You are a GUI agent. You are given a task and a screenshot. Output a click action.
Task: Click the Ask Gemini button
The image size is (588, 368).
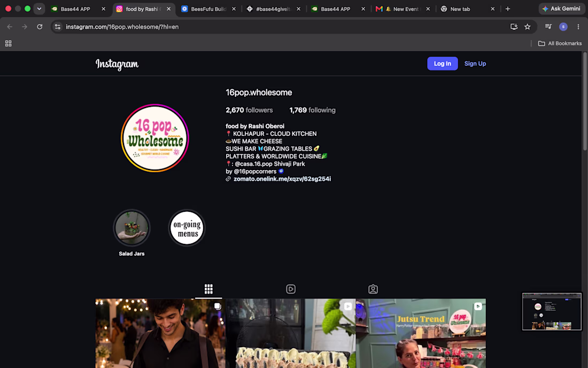coord(561,9)
